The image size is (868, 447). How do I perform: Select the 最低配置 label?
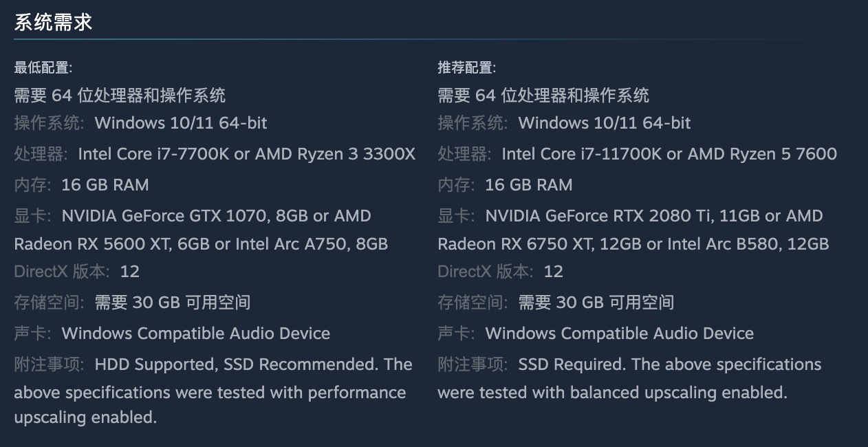(43, 67)
